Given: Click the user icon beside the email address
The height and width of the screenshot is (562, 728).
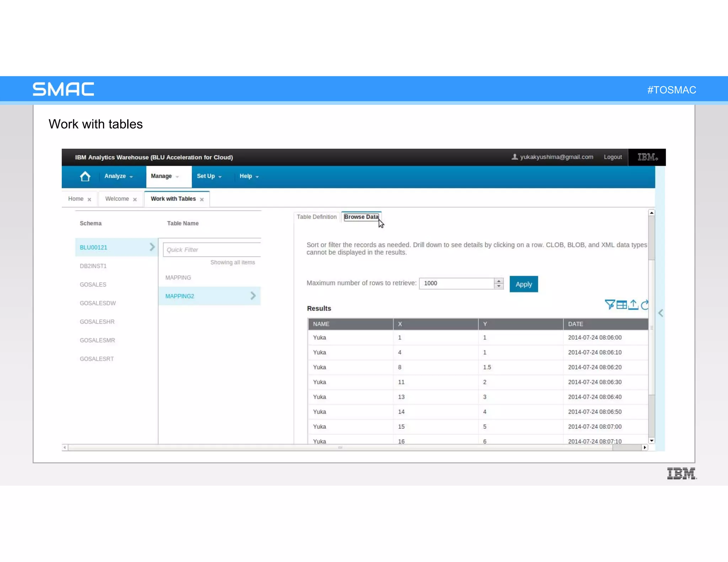Looking at the screenshot, I should [x=514, y=157].
